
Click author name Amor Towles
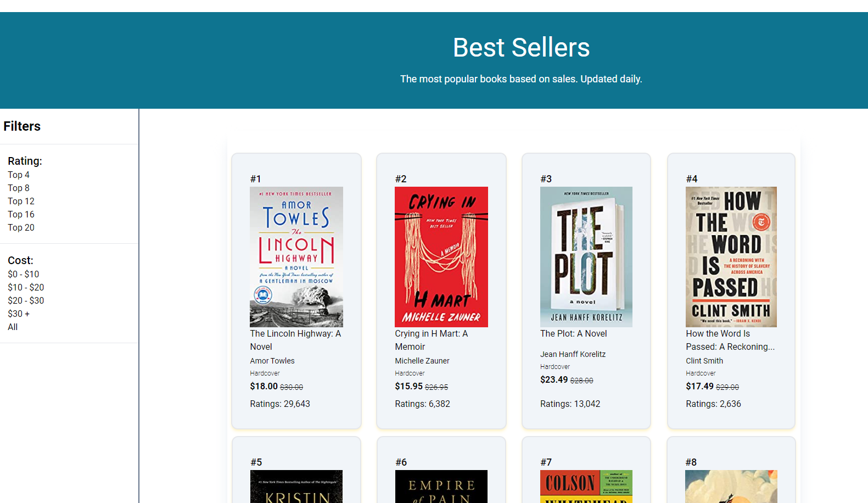(272, 361)
